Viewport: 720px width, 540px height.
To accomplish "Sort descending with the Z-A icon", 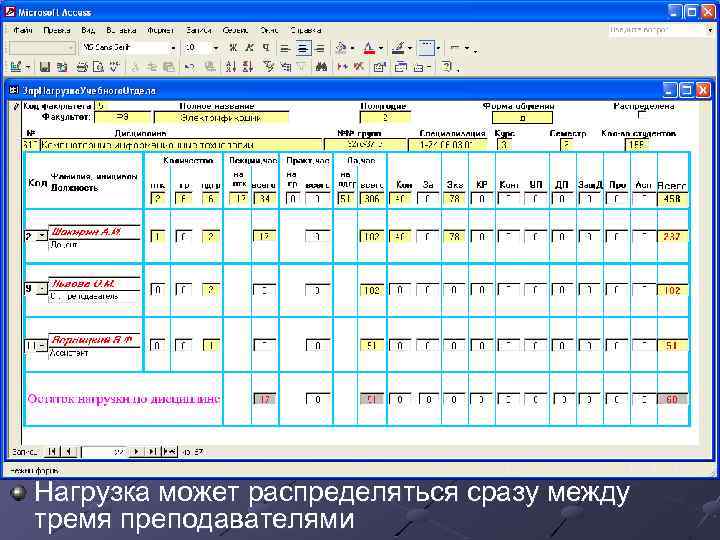I will click(248, 67).
